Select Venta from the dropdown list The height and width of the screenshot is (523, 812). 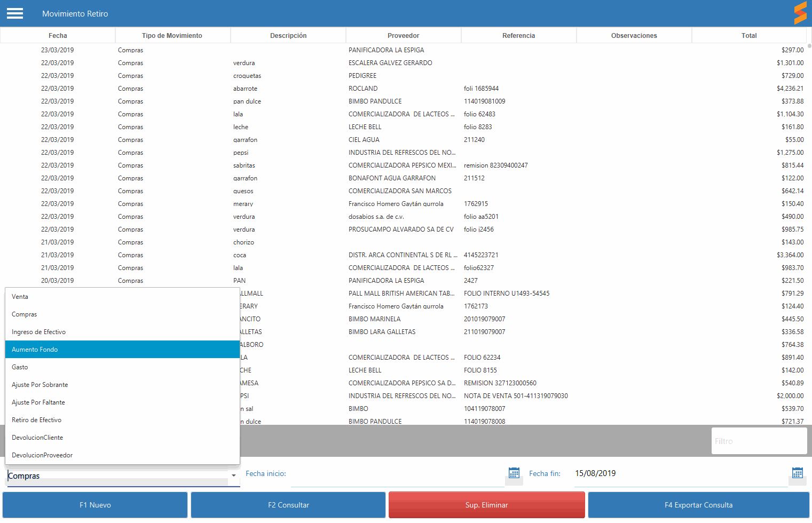(x=20, y=297)
